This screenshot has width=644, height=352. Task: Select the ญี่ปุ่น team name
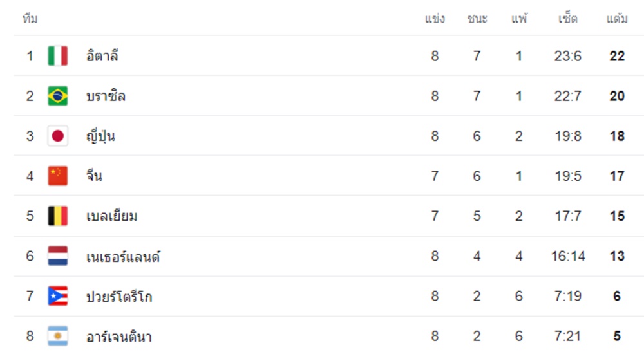(x=100, y=136)
